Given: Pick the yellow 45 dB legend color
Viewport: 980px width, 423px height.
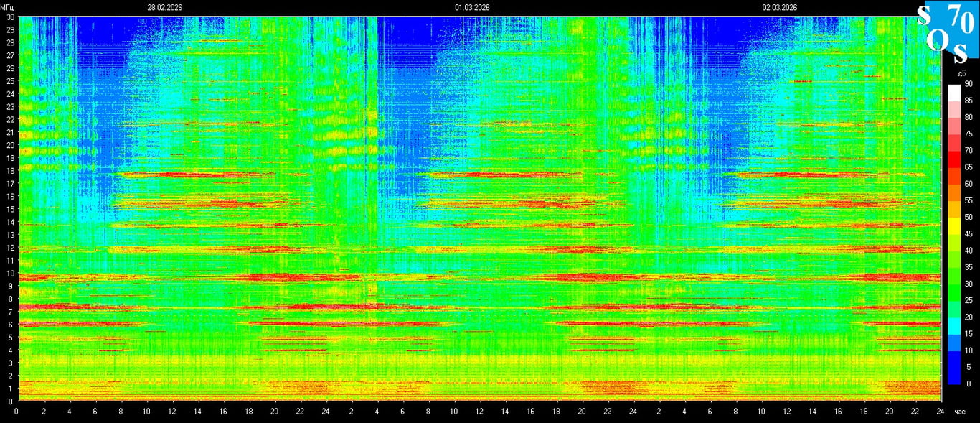Looking at the screenshot, I should pyautogui.click(x=953, y=226).
